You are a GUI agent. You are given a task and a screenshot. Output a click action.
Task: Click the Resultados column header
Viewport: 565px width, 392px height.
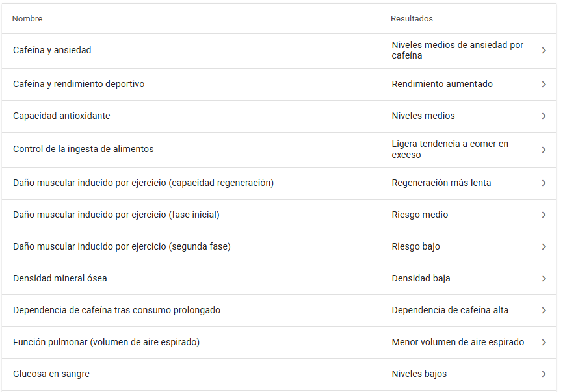(412, 19)
